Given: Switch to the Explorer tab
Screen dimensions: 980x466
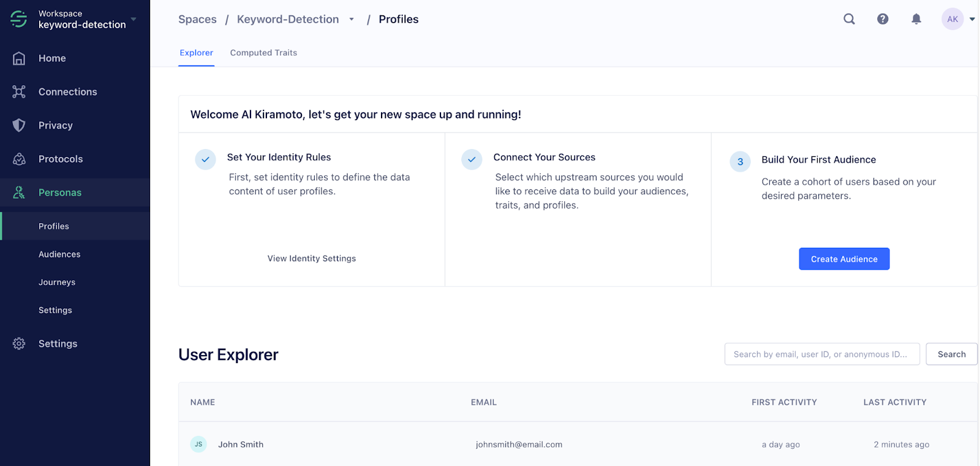Looking at the screenshot, I should click(x=196, y=53).
